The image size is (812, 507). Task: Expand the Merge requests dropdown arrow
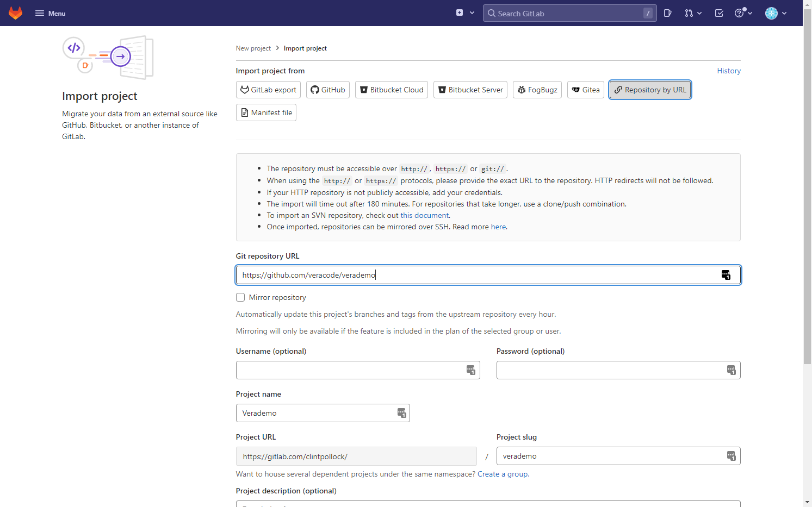pyautogui.click(x=699, y=13)
